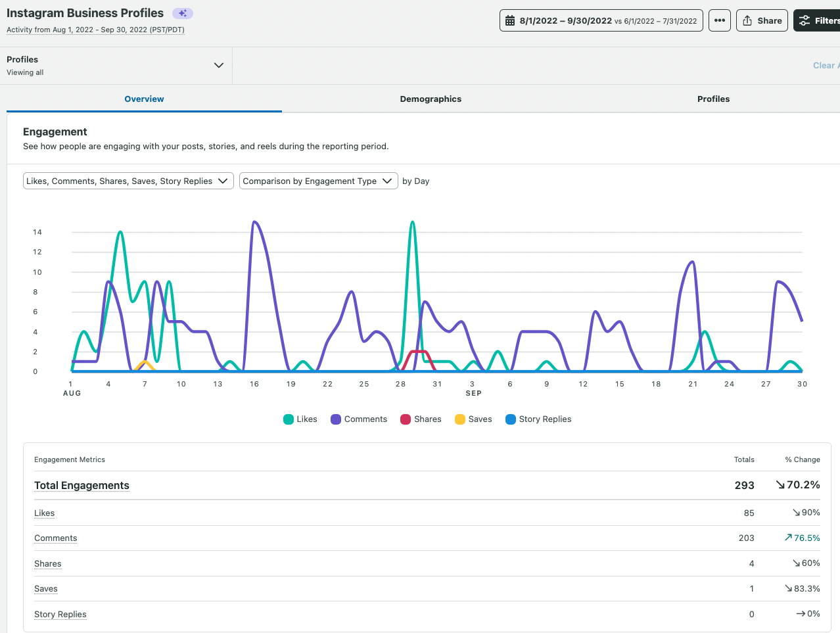Click the 90% likes change value
Image resolution: width=840 pixels, height=633 pixels.
(x=806, y=513)
